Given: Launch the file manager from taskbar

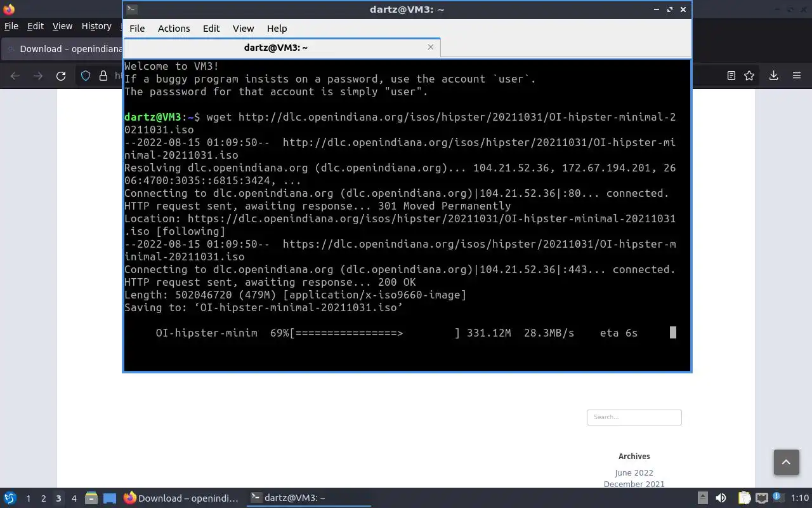Looking at the screenshot, I should (x=91, y=498).
